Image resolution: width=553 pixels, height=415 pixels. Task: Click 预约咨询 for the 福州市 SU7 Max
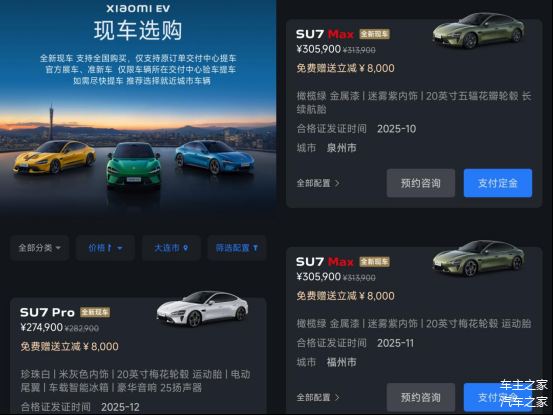[421, 397]
